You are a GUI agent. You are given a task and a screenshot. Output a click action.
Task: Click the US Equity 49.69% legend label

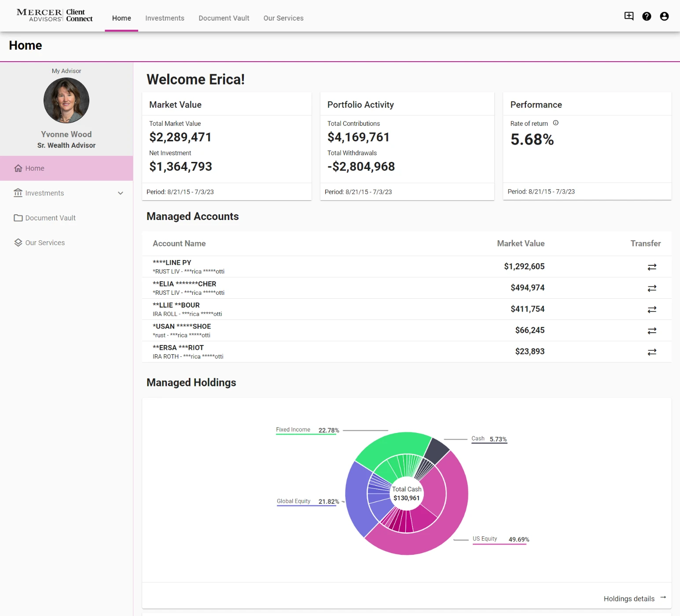(x=501, y=539)
